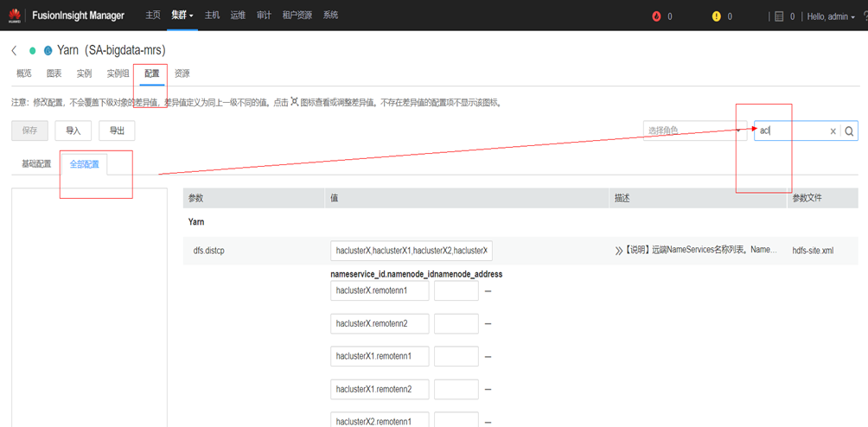Click the Yarn group row label

point(196,222)
